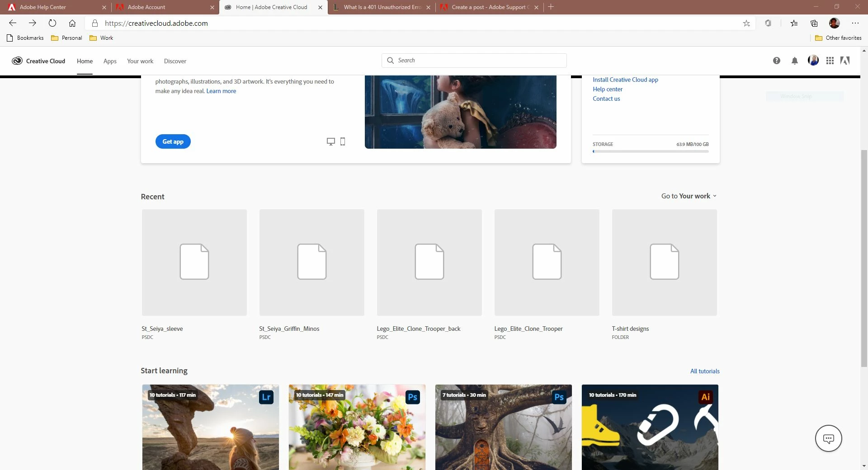Go forward with browser forward arrow
Image resolution: width=868 pixels, height=470 pixels.
[33, 23]
